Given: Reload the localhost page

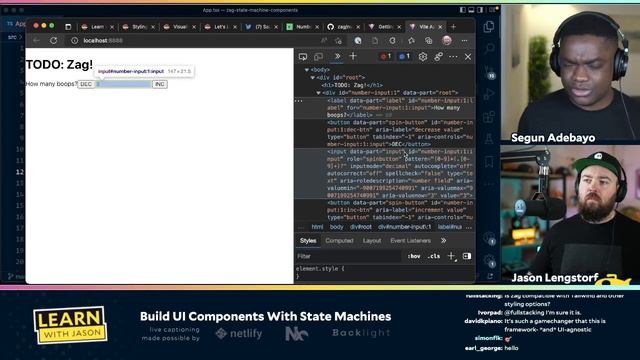Looking at the screenshot, I should coord(53,40).
